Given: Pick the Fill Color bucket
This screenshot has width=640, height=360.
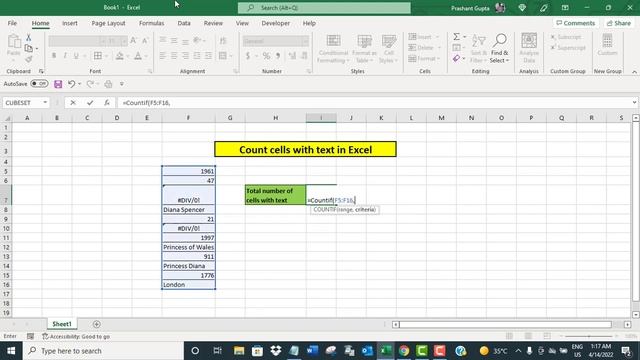Looking at the screenshot, I should coord(120,56).
